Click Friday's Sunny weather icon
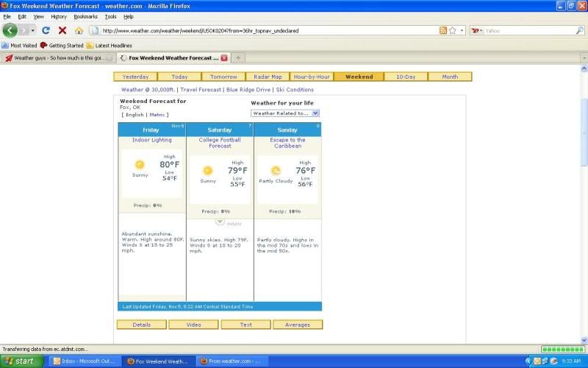The width and height of the screenshot is (588, 368). (x=140, y=164)
